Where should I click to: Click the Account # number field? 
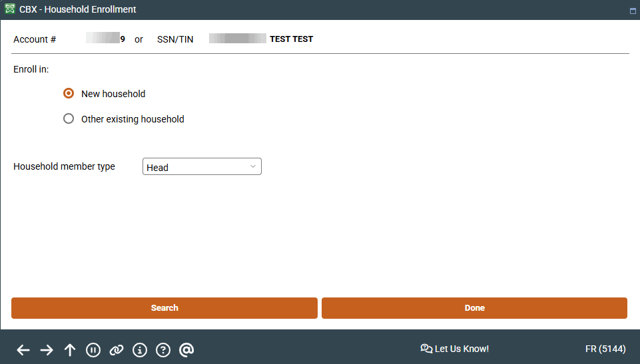(105, 39)
